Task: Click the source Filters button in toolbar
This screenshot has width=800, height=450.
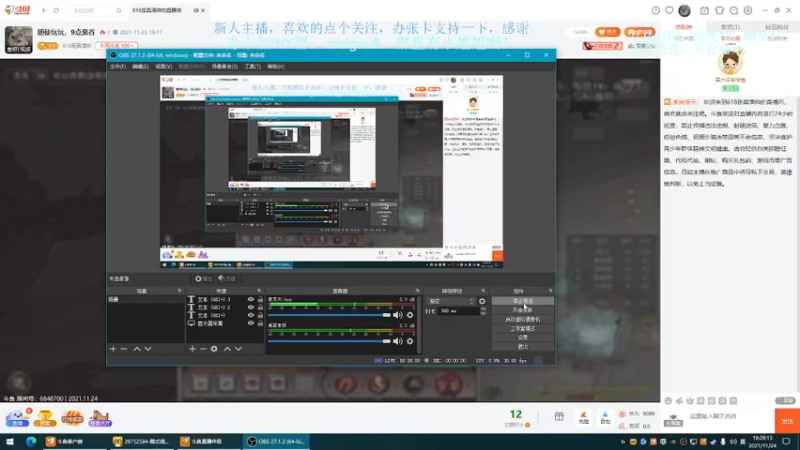Action: pos(227,279)
